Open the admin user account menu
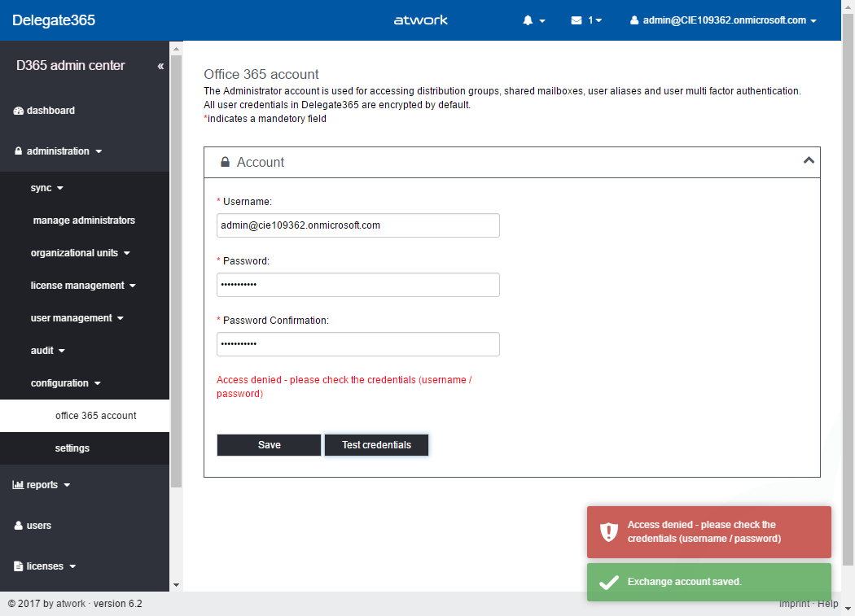 (x=723, y=20)
